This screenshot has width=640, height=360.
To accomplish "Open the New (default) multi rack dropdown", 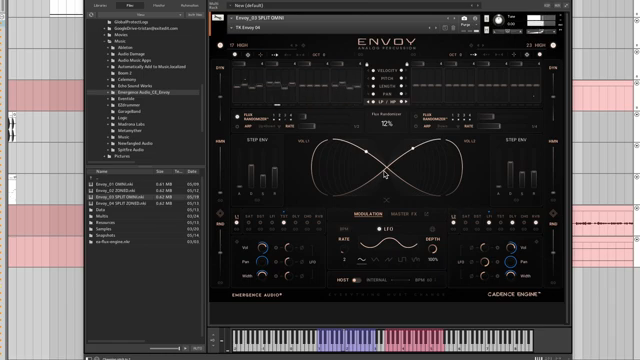I will (231, 6).
